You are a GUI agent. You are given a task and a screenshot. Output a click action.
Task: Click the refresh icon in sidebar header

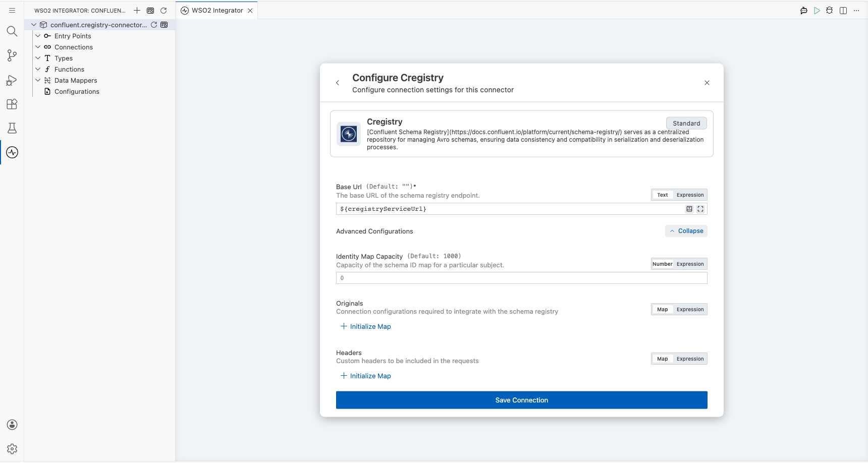164,10
